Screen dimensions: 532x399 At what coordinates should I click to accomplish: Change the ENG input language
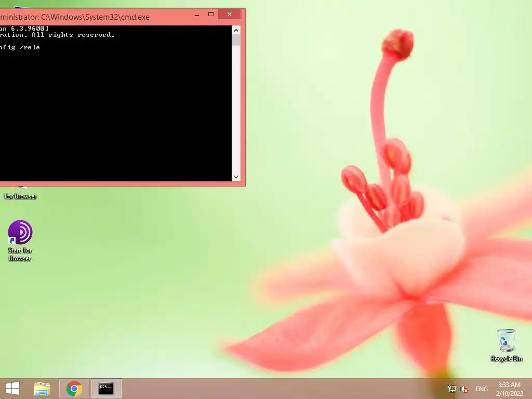[x=482, y=389]
